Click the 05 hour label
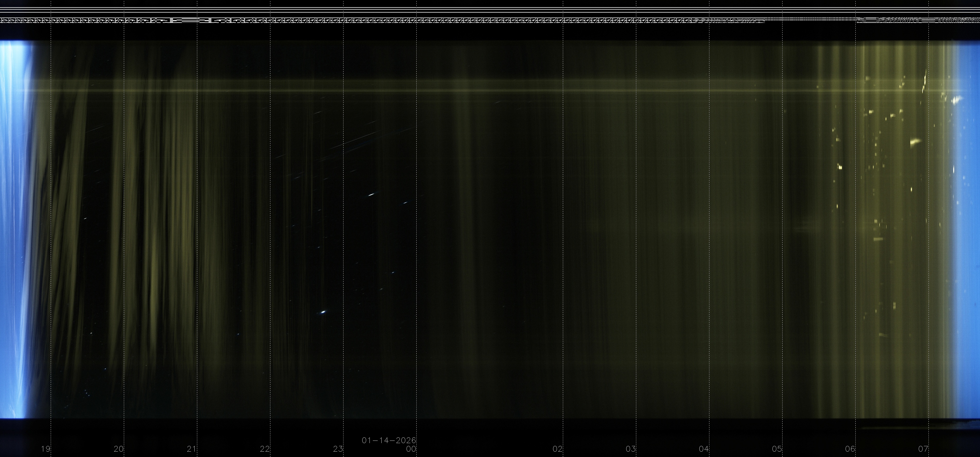 pyautogui.click(x=777, y=449)
